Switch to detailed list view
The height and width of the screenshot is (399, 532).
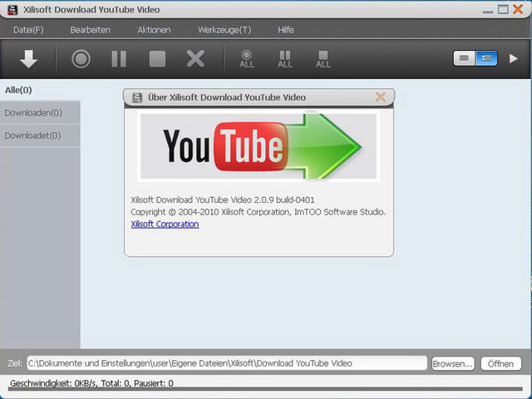486,58
